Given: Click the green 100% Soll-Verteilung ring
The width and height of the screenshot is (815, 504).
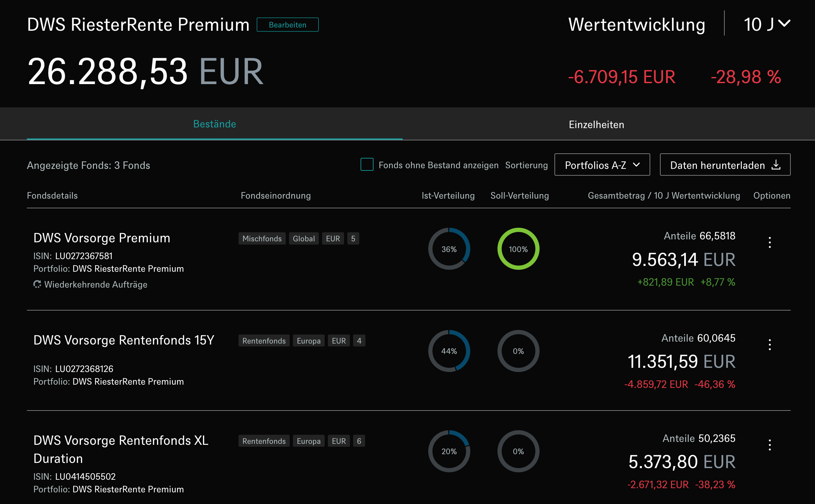Looking at the screenshot, I should click(x=518, y=249).
